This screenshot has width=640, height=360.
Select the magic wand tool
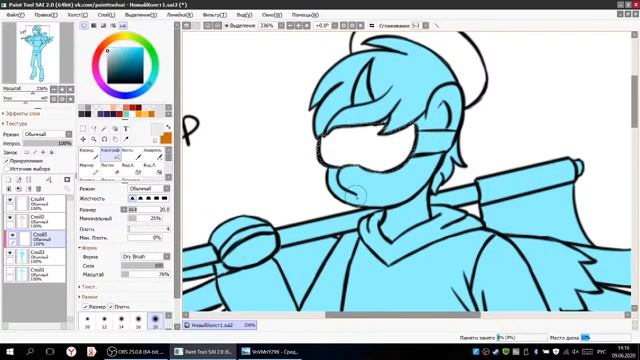tap(104, 129)
